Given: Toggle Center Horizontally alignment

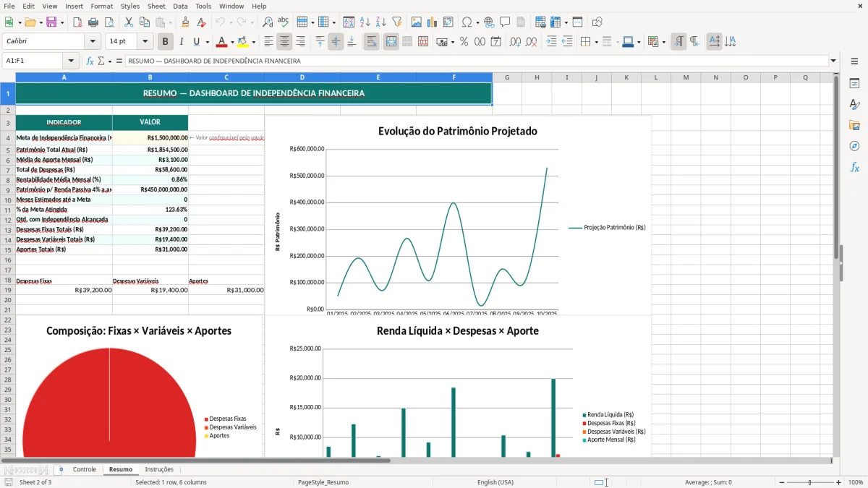Looking at the screenshot, I should point(284,42).
